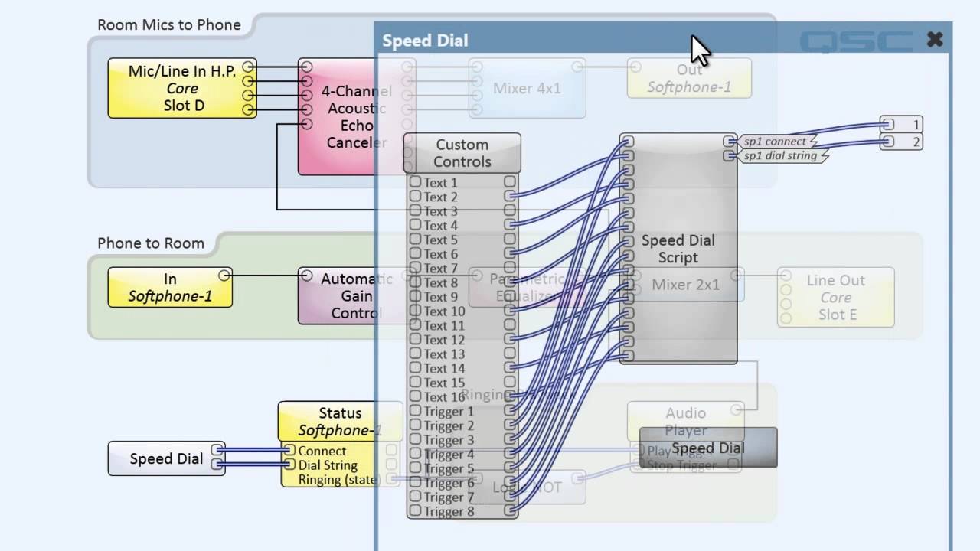The height and width of the screenshot is (551, 980).
Task: Click the Dial String pin label on Status block
Action: point(328,465)
